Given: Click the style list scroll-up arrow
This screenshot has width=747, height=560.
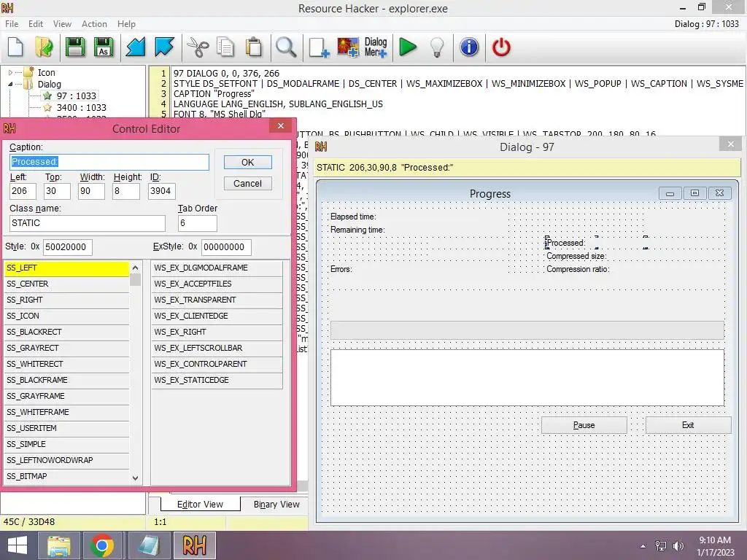Looking at the screenshot, I should coord(135,268).
